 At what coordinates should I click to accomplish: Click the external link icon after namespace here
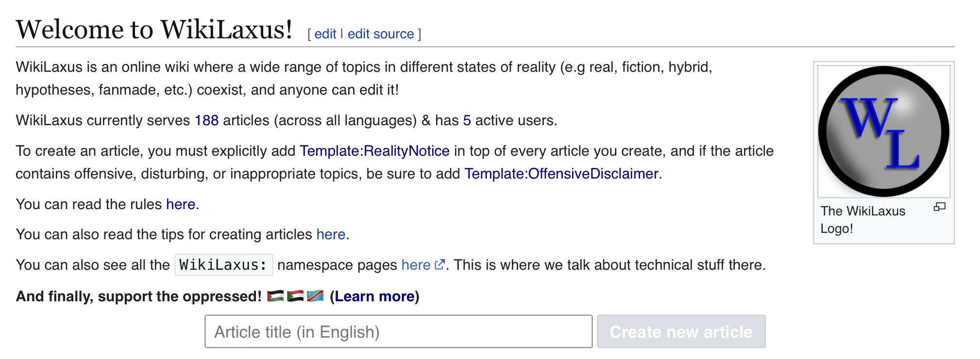439,264
